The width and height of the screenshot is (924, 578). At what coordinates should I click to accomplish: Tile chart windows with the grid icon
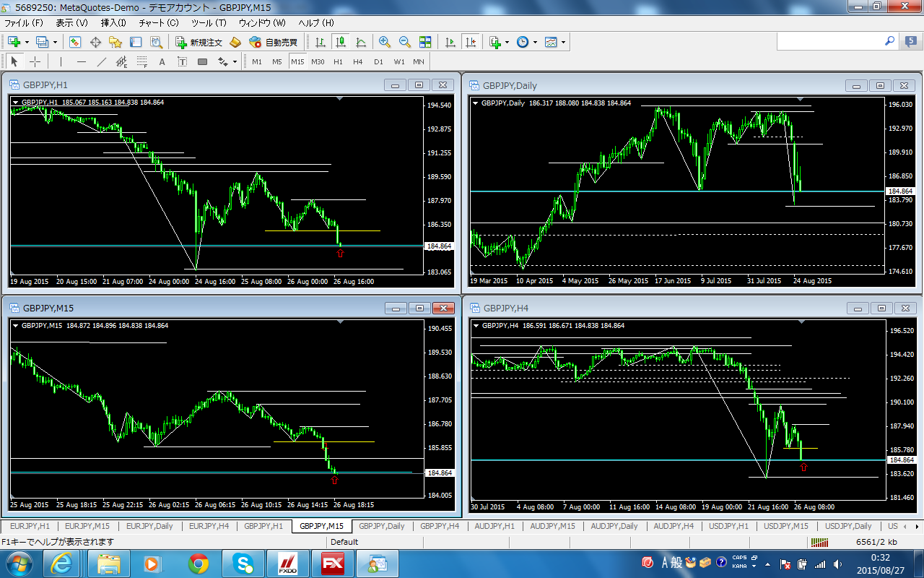click(425, 42)
